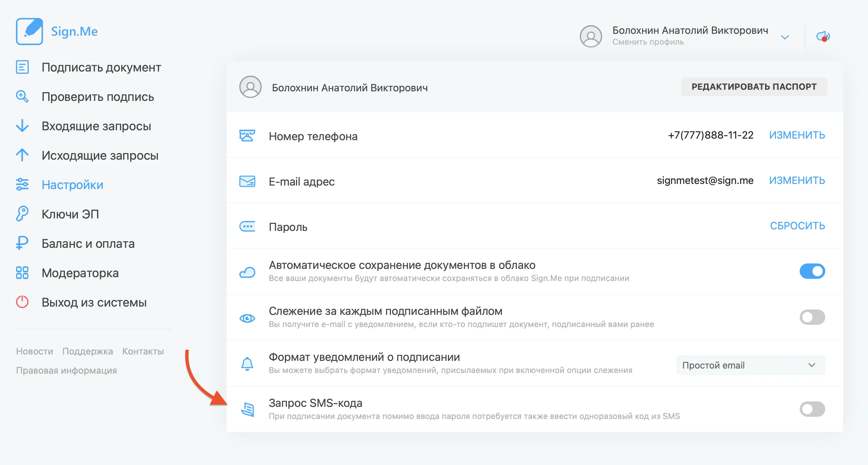The image size is (868, 465).
Task: Click the red power icon for logout
Action: pyautogui.click(x=22, y=302)
